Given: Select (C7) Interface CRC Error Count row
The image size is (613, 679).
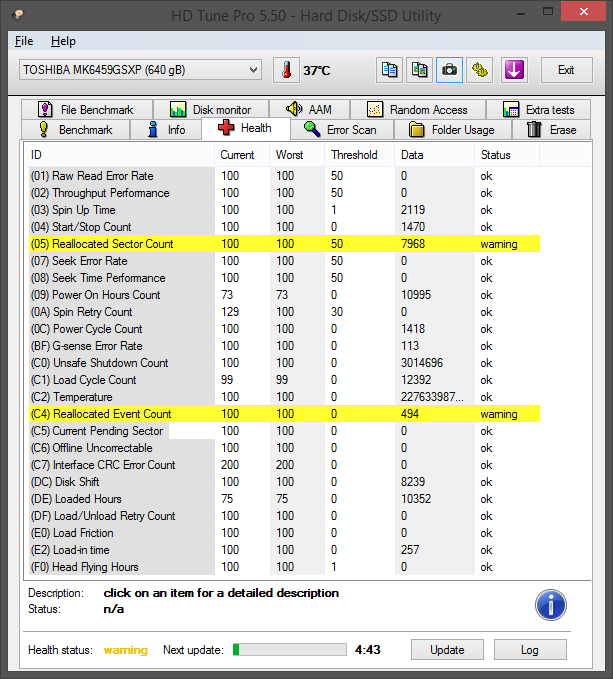Looking at the screenshot, I should [x=284, y=465].
